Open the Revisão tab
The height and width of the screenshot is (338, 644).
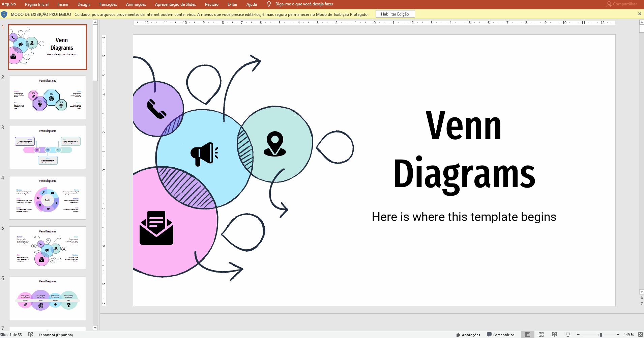(212, 4)
